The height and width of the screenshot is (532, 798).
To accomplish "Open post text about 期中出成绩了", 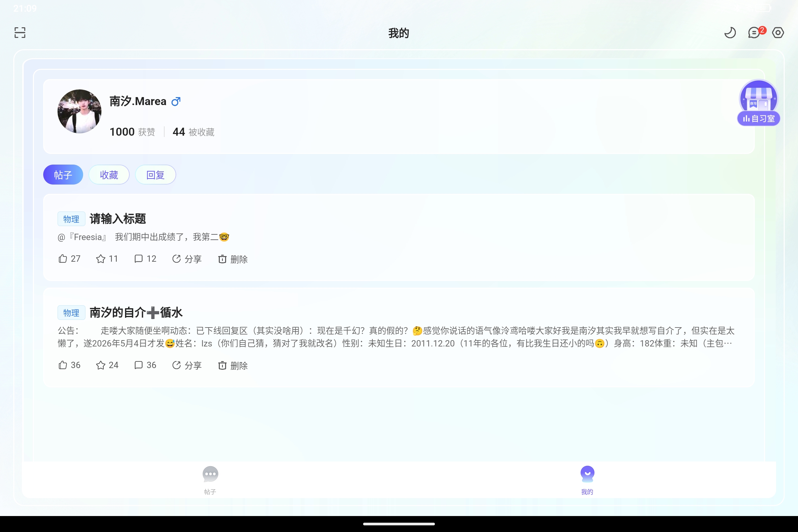I will pyautogui.click(x=144, y=237).
